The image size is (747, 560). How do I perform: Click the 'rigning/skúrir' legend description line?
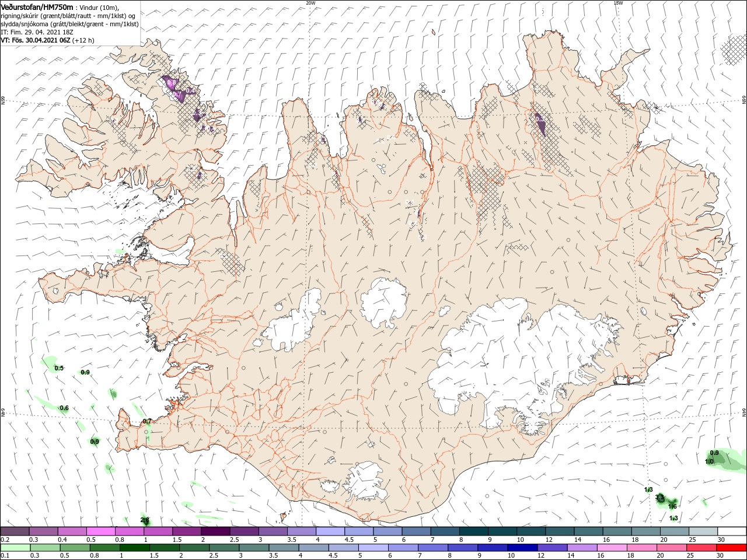click(68, 16)
